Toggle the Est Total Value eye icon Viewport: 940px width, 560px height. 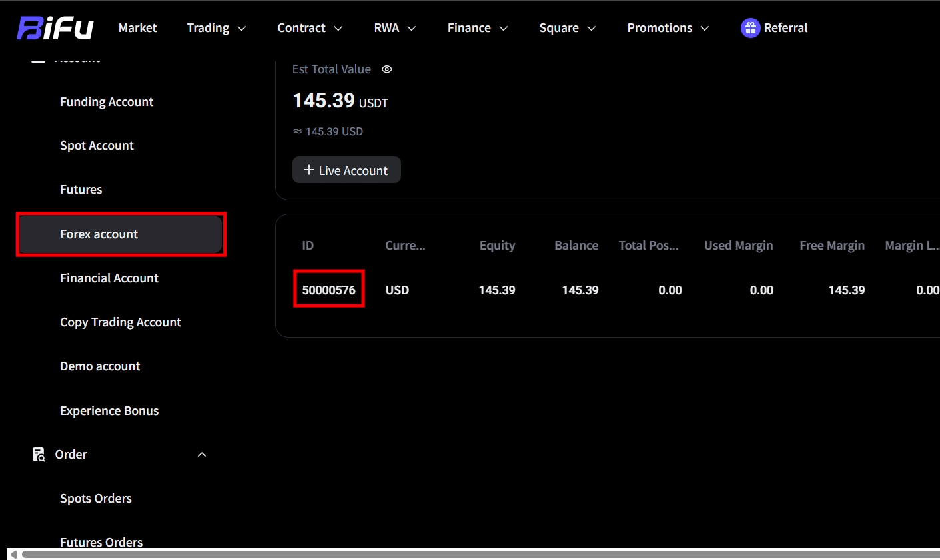387,69
